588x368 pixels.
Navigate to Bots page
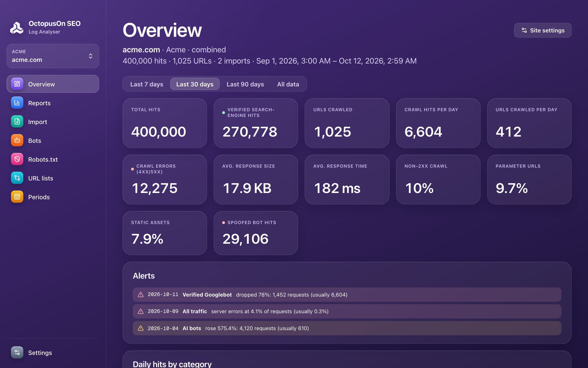[53, 140]
